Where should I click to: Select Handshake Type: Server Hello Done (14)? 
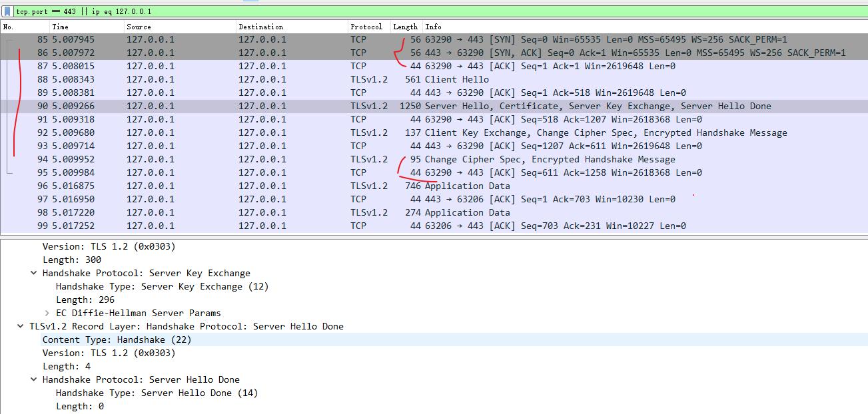coord(157,393)
